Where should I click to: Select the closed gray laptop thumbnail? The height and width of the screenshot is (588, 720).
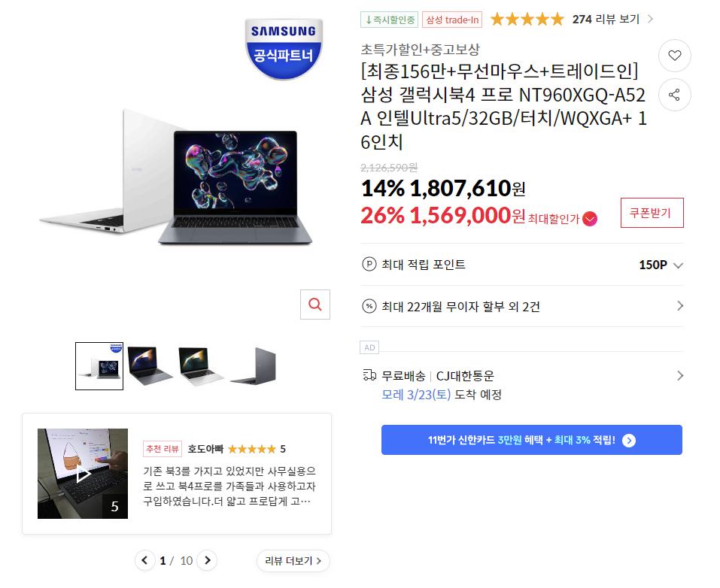(253, 366)
